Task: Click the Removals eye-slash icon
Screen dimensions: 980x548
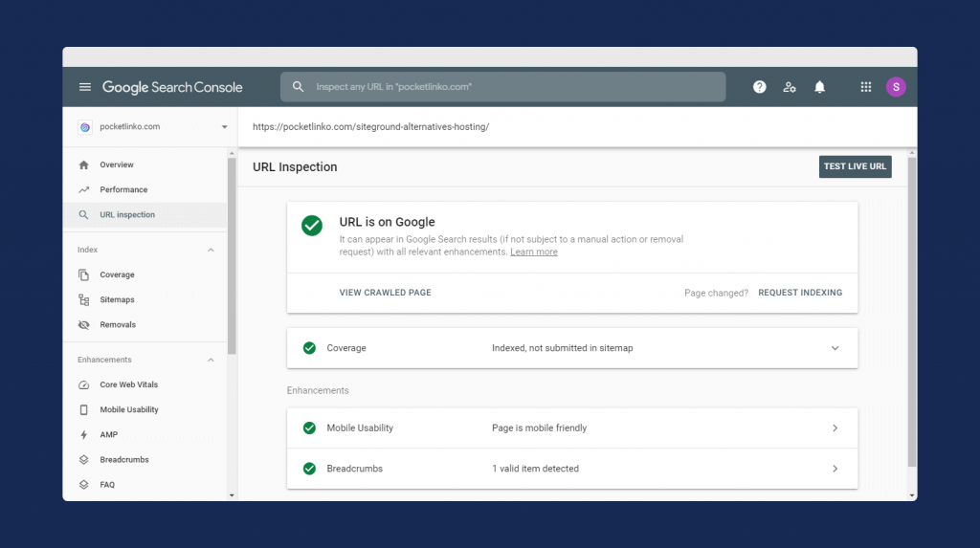Action: [x=84, y=325]
